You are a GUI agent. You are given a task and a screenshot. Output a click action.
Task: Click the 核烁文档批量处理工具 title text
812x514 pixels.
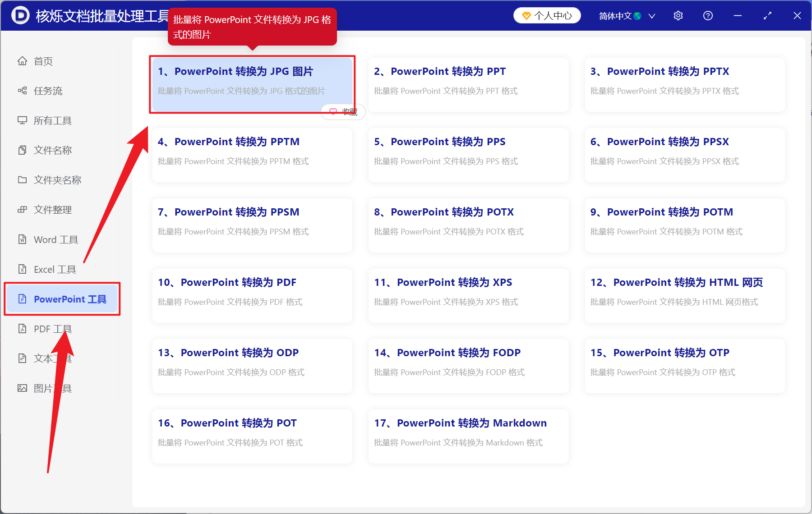[102, 16]
